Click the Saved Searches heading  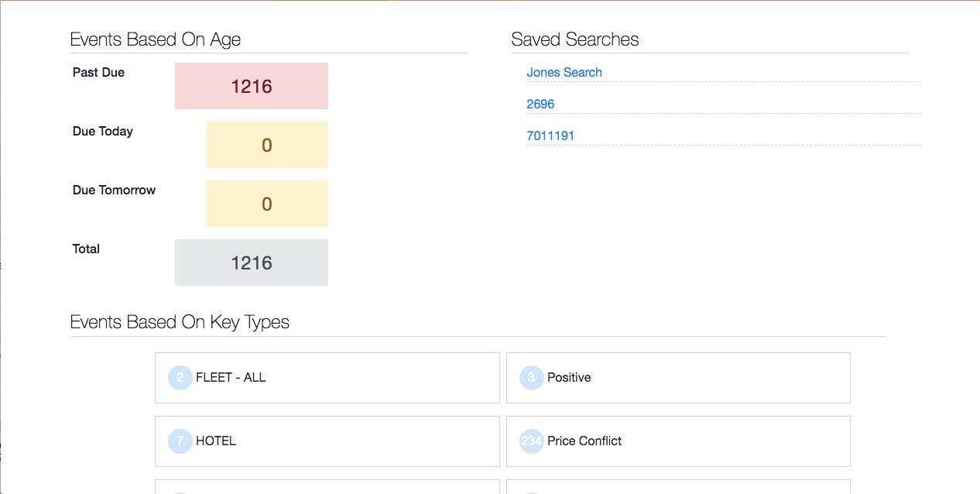pos(575,39)
